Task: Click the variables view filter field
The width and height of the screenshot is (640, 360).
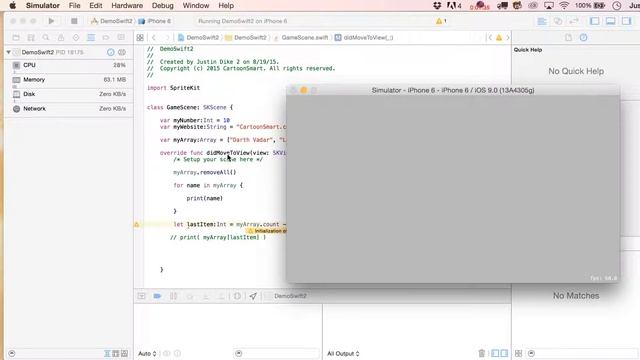Action: pyautogui.click(x=277, y=353)
